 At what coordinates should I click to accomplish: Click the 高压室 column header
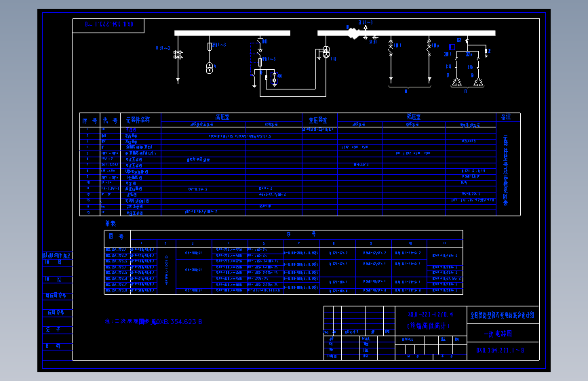pos(222,117)
